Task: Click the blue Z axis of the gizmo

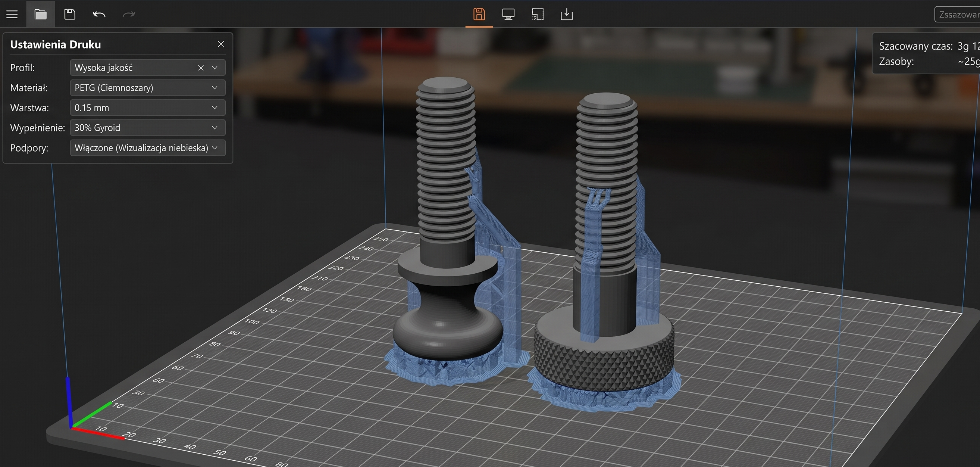Action: click(69, 402)
